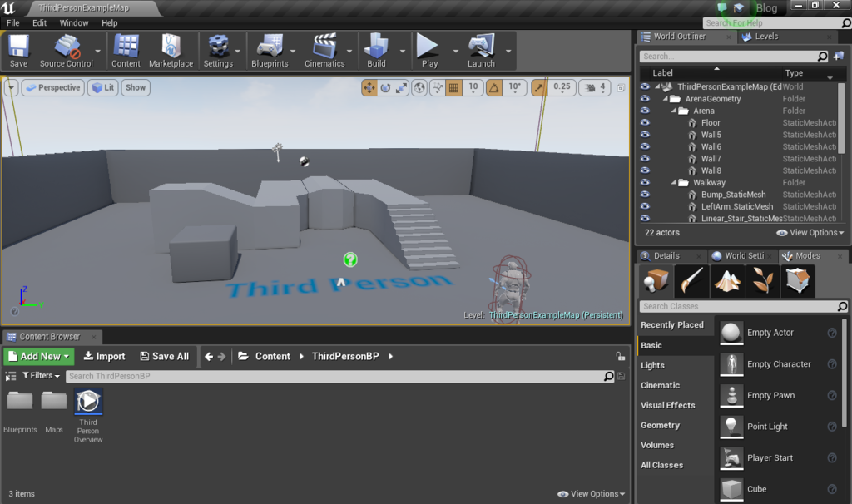The height and width of the screenshot is (504, 852).
Task: Toggle world/local coordinate system globe
Action: (x=419, y=87)
